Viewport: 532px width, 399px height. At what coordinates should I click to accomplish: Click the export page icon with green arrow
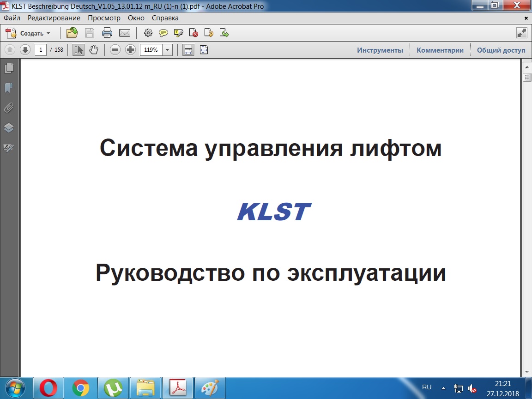tap(224, 33)
